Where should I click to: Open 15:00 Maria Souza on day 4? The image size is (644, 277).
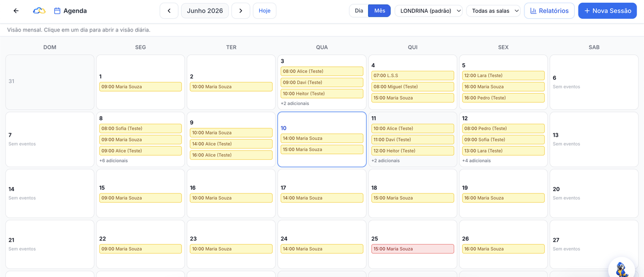pyautogui.click(x=413, y=98)
